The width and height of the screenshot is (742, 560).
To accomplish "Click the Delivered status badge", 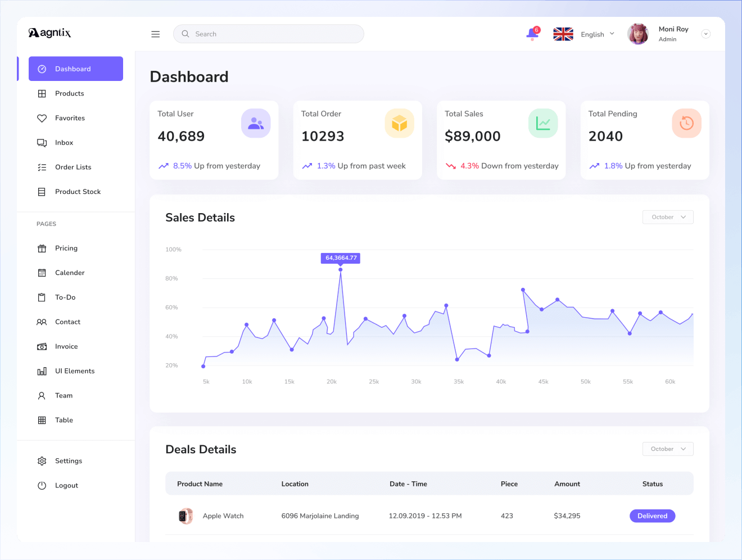I will click(x=652, y=516).
